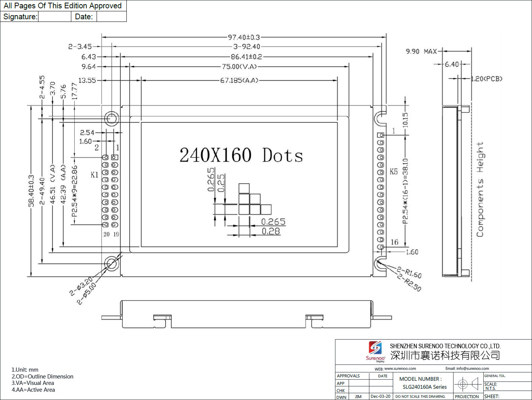Click the top-left mounting hole circle
This screenshot has height=400, width=532.
coord(111,119)
